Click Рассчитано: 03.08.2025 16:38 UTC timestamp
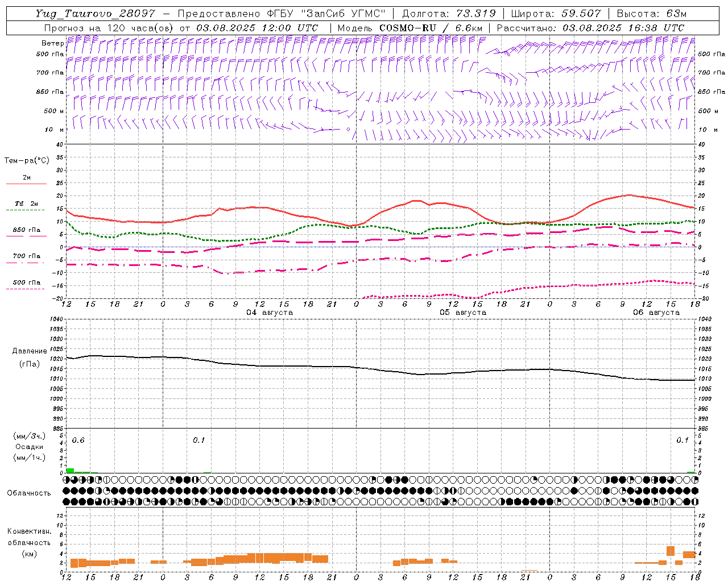This screenshot has height=582, width=728. [590, 28]
